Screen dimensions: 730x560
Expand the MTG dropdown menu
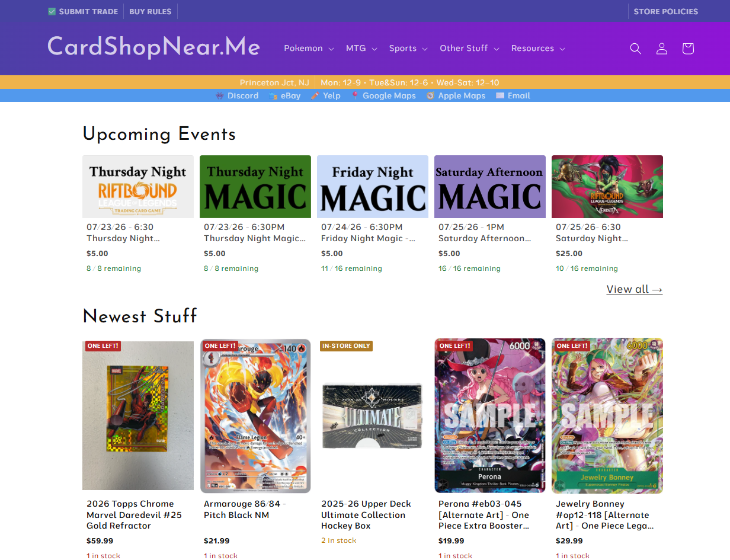coord(361,49)
